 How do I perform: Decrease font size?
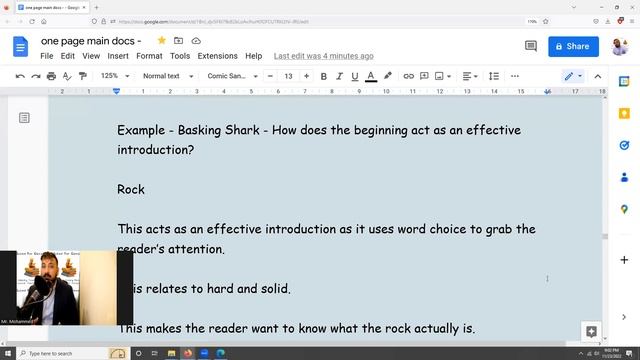(270, 76)
